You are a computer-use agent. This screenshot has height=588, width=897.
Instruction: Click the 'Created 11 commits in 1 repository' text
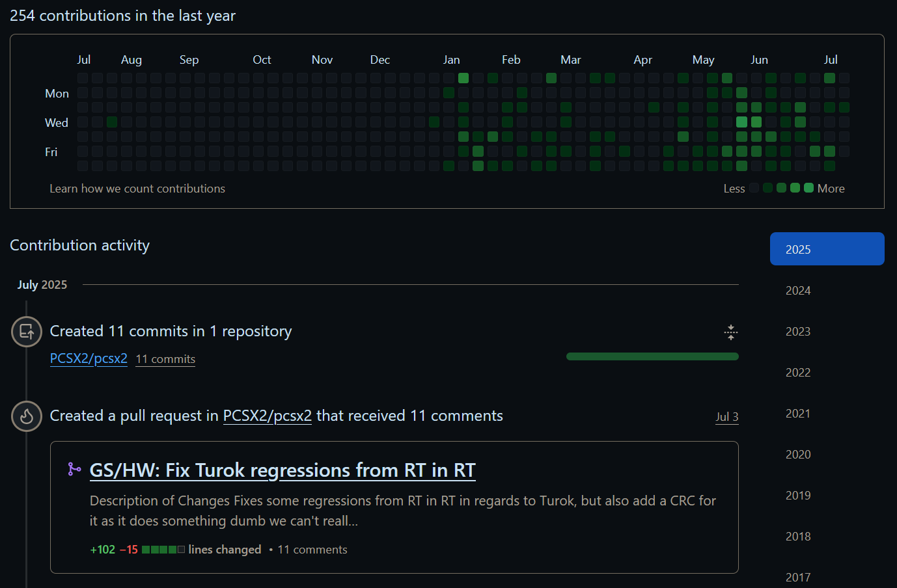pos(171,331)
